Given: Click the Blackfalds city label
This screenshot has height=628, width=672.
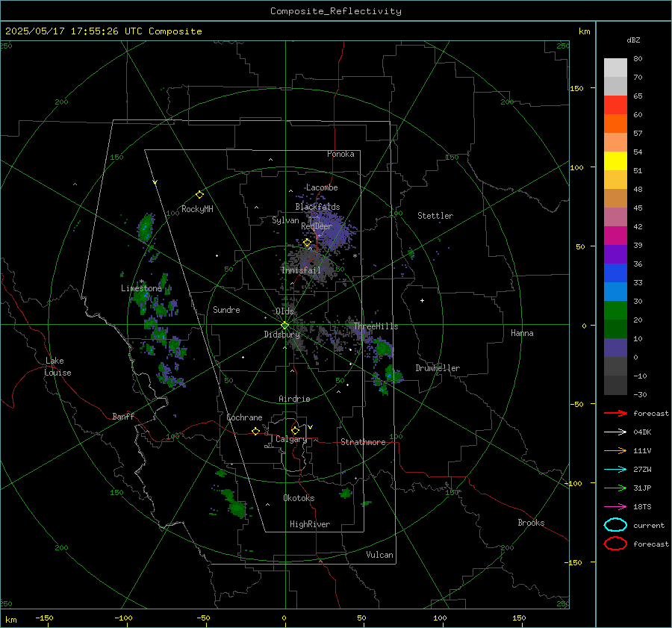Looking at the screenshot, I should pyautogui.click(x=317, y=207).
